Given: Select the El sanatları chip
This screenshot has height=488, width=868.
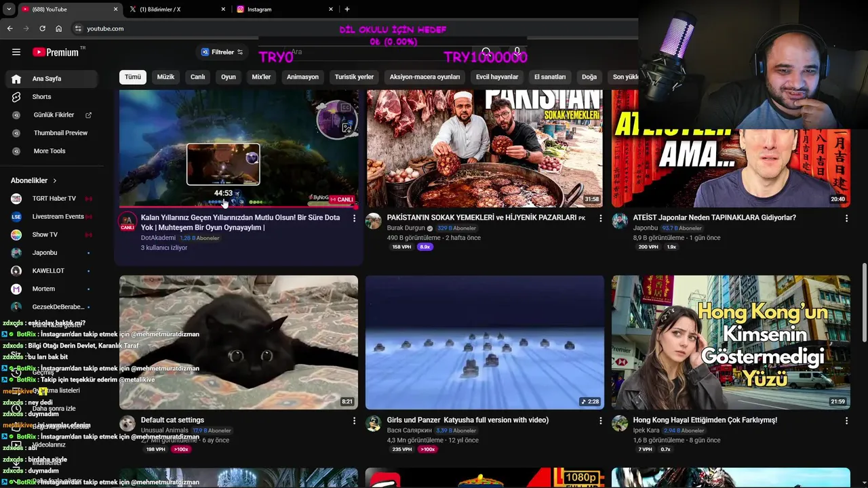Looking at the screenshot, I should click(x=550, y=77).
